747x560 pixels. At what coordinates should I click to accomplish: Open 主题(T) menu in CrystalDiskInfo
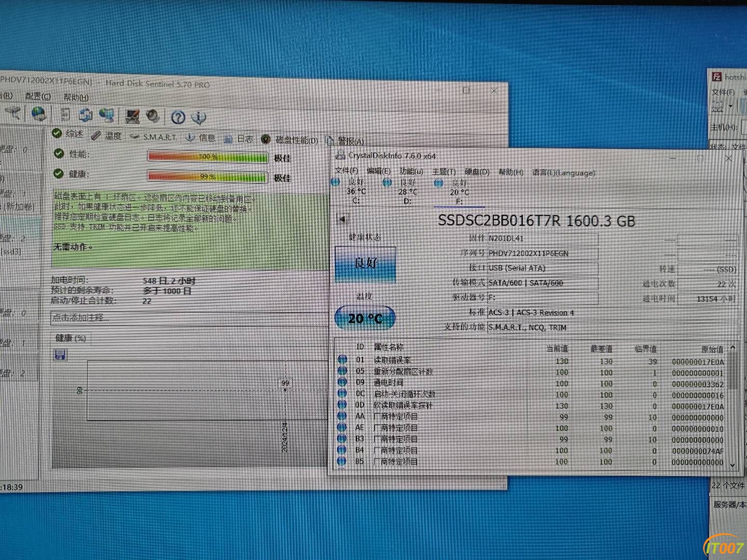click(x=444, y=172)
